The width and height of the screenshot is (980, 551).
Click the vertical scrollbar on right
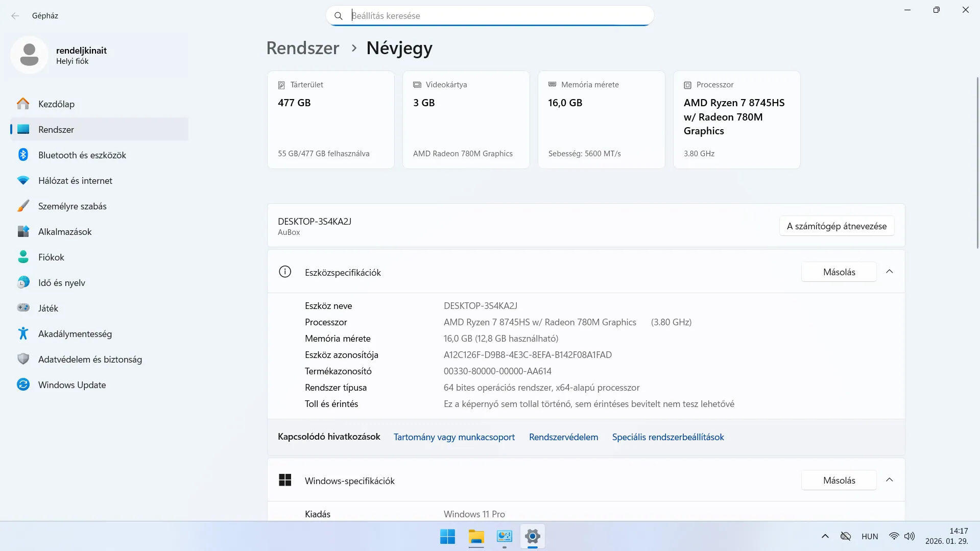point(977,163)
